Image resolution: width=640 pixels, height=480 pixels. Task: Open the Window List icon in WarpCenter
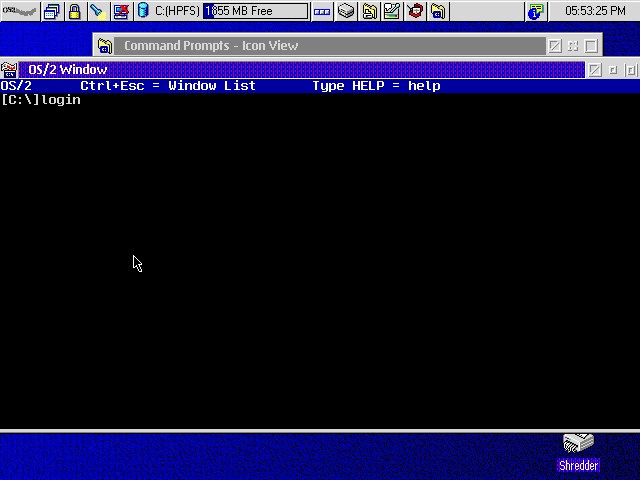point(52,11)
